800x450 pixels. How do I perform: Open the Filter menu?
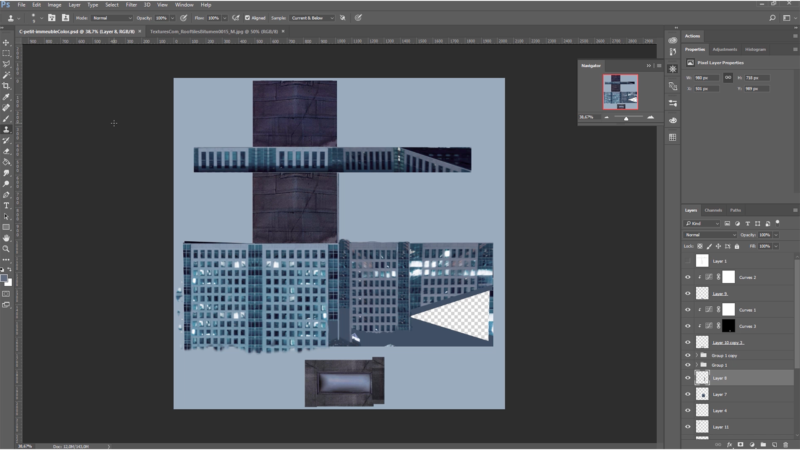coord(131,5)
